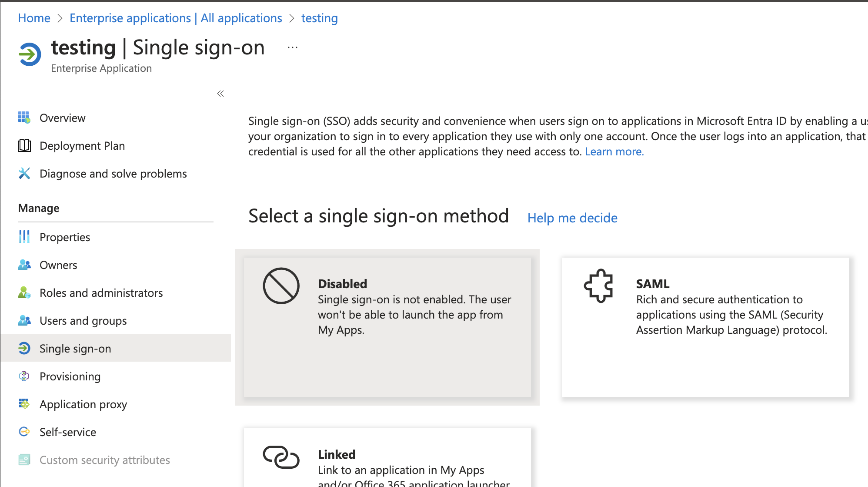Click the Overview icon in sidebar
868x487 pixels.
coord(24,118)
